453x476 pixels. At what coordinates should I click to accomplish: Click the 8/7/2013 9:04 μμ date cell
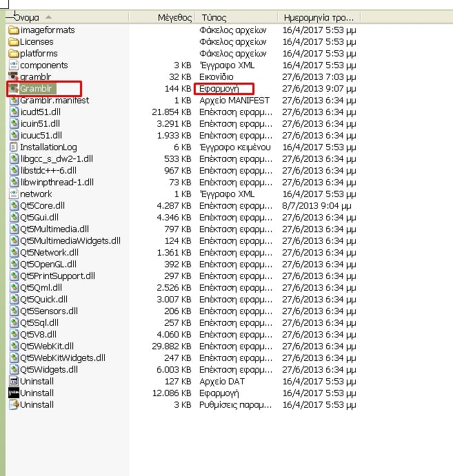pyautogui.click(x=316, y=206)
